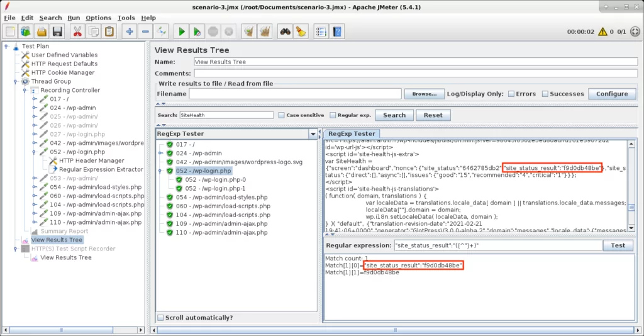Viewport: 644px width, 336px height.
Task: Click the Cut scissors toolbar icon
Action: coord(77,31)
